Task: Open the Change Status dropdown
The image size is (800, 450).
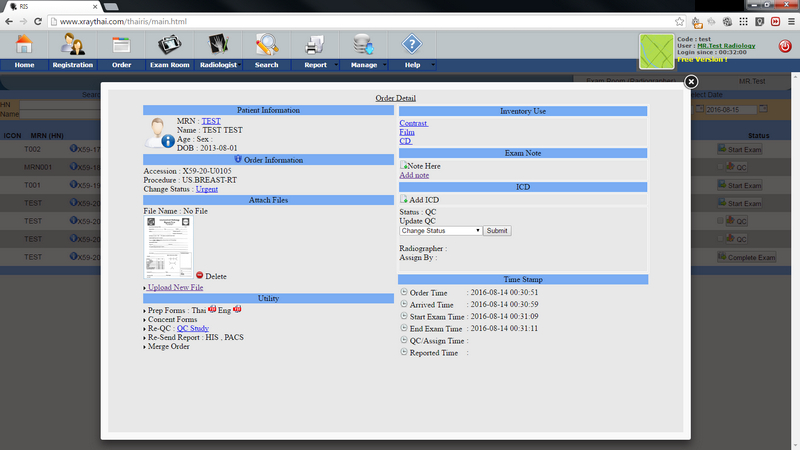Action: (441, 230)
